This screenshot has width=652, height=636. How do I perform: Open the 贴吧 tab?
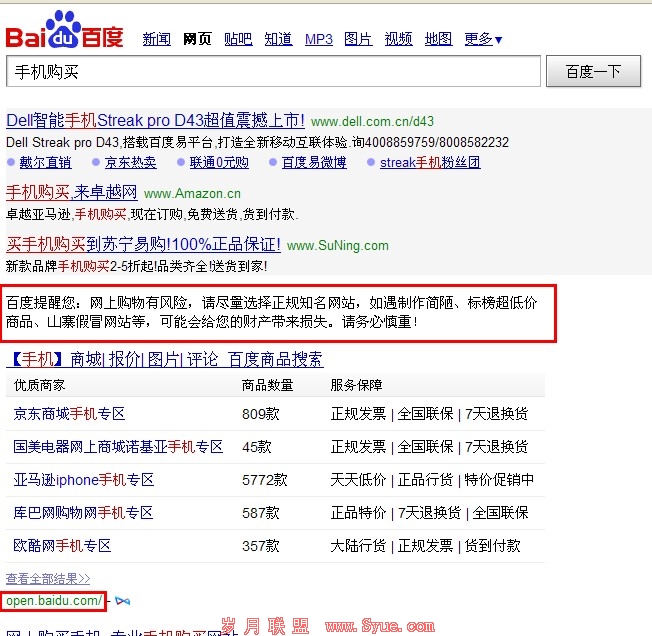click(x=238, y=39)
